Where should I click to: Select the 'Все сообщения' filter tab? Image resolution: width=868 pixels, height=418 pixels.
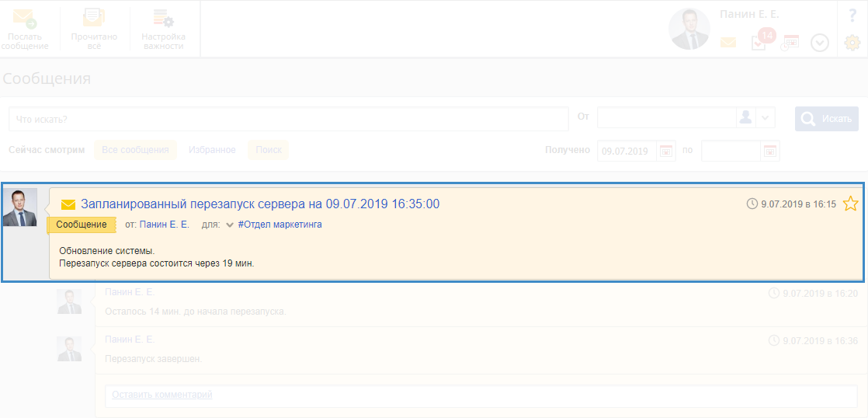coord(135,150)
